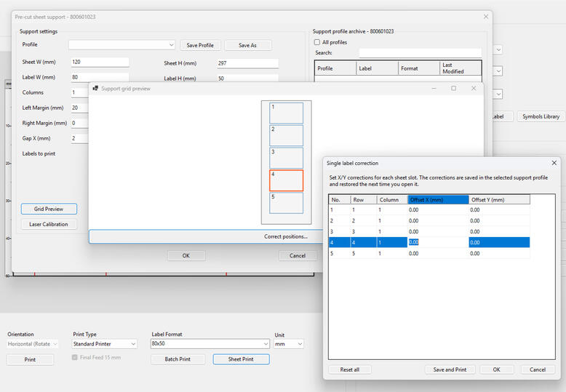Close the Support grid preview window
The height and width of the screenshot is (392, 566).
click(474, 89)
